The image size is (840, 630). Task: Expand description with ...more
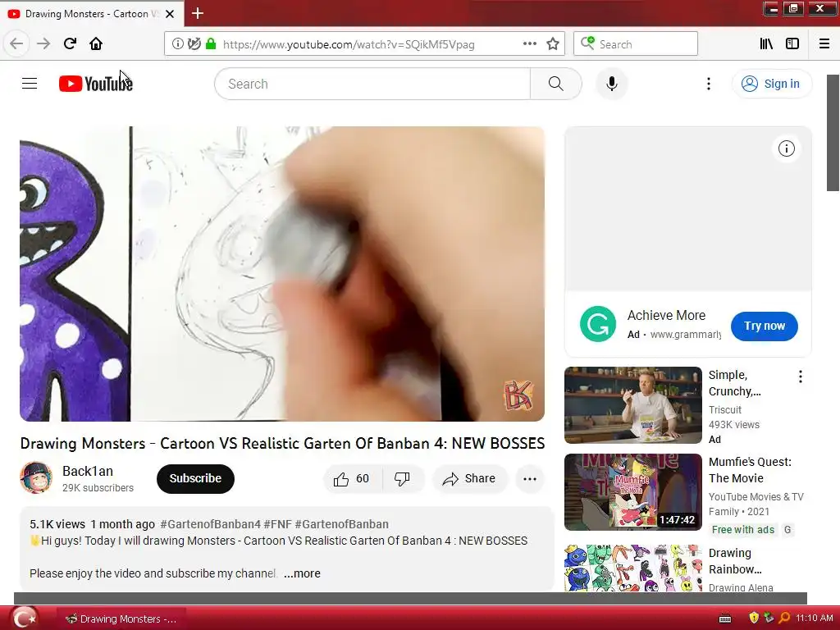click(302, 573)
